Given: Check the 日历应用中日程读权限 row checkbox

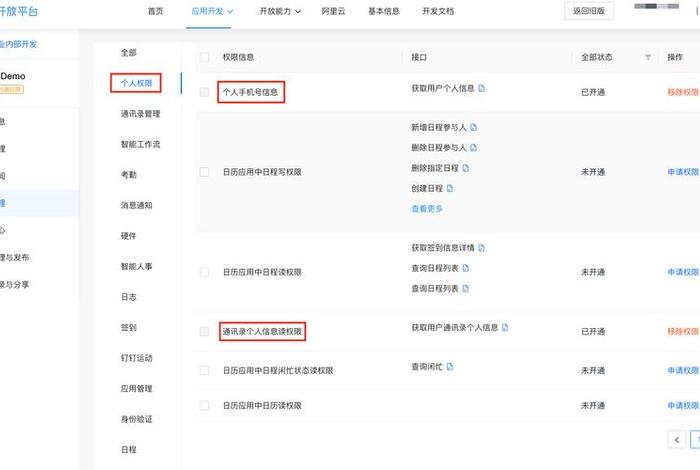Looking at the screenshot, I should pos(204,272).
